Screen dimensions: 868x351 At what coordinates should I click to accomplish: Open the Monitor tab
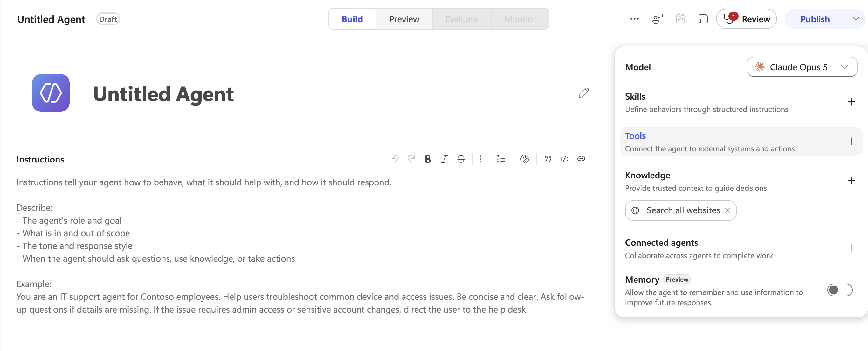(520, 19)
